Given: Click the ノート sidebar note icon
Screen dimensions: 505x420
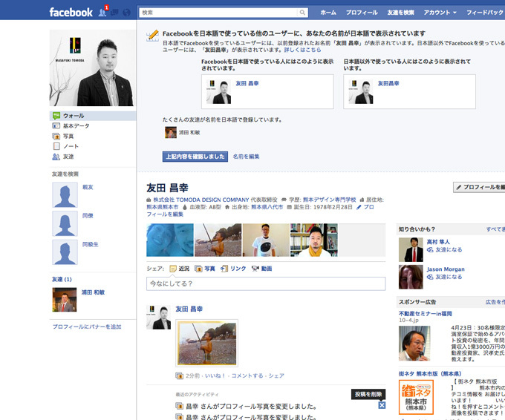Looking at the screenshot, I should point(56,146).
